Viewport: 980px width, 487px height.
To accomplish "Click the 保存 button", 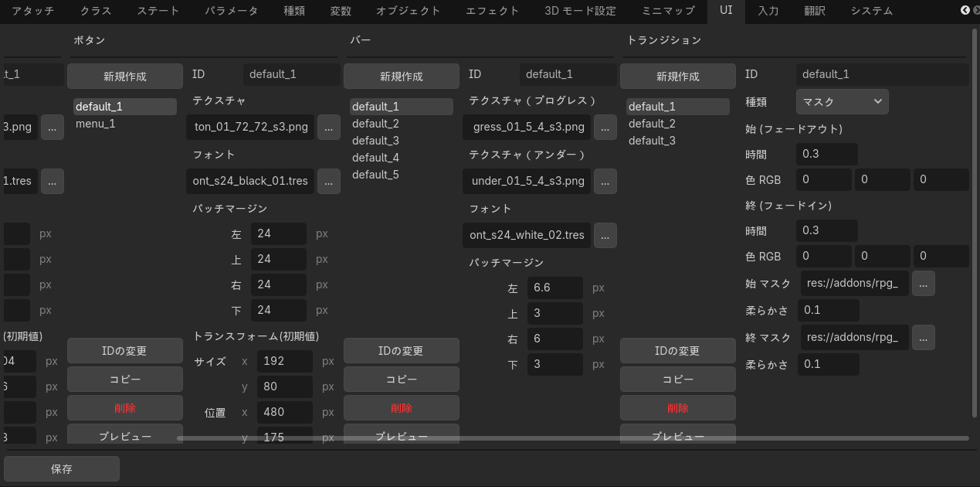I will tap(62, 468).
